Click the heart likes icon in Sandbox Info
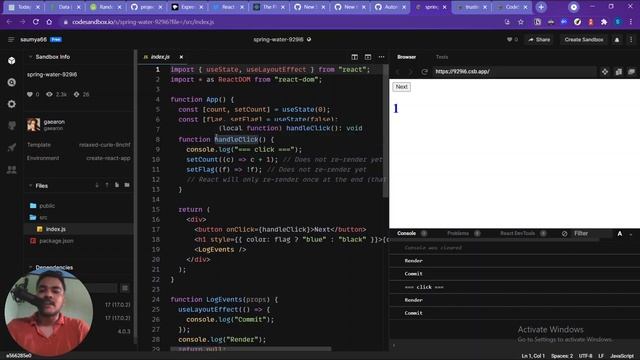 tap(30, 94)
